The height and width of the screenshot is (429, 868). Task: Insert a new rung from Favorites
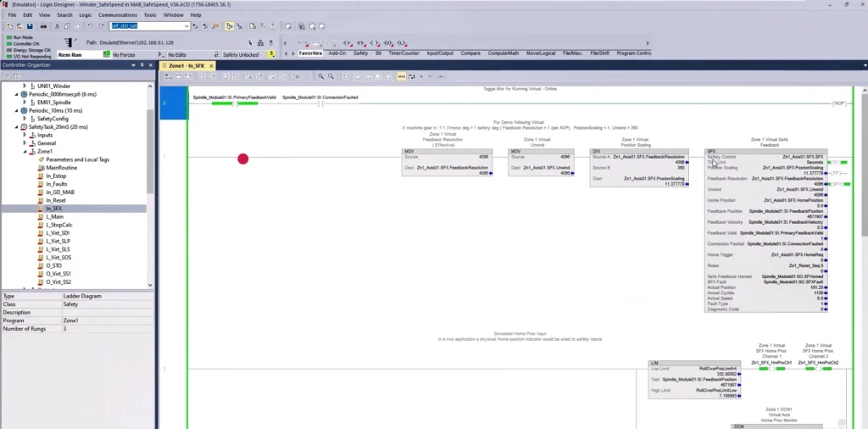[303, 43]
